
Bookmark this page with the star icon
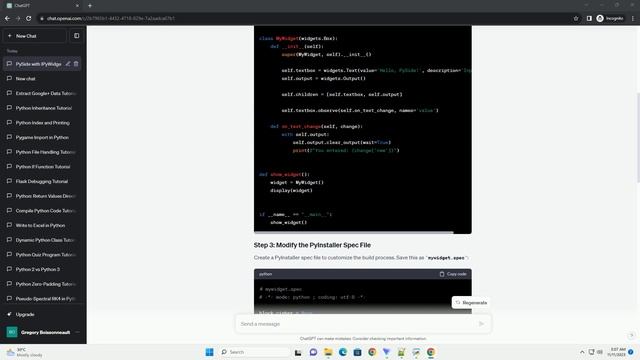click(576, 18)
